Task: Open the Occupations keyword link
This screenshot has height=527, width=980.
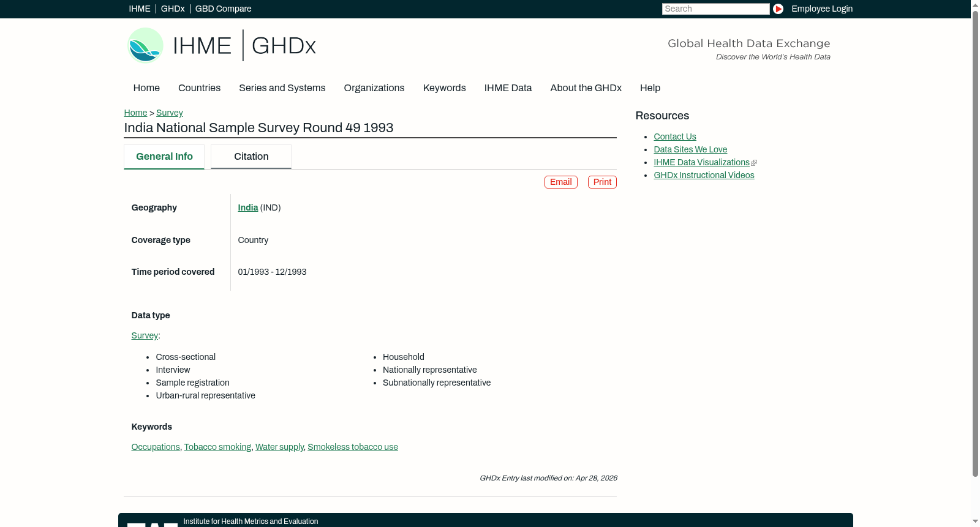Action: coord(156,447)
